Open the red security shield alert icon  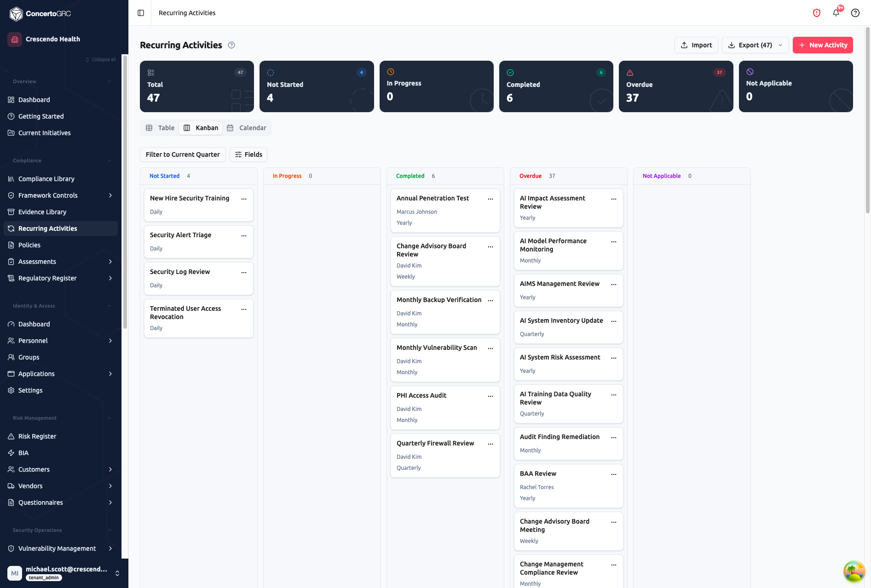pyautogui.click(x=817, y=13)
